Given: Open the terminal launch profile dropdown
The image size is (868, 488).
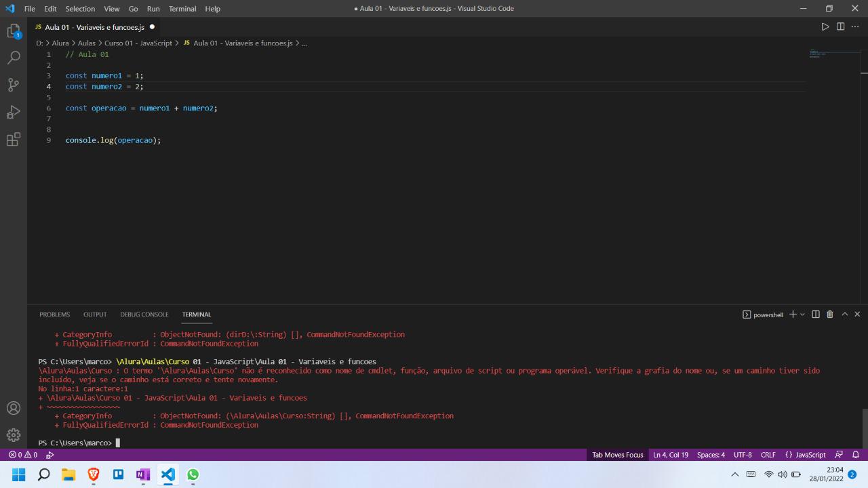Looking at the screenshot, I should click(803, 314).
